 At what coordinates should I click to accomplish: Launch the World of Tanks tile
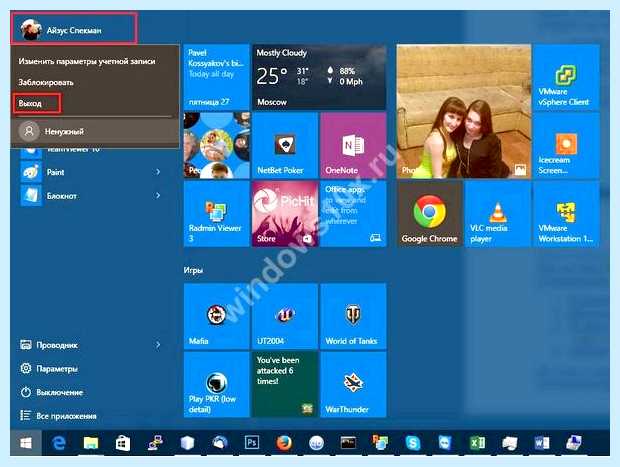click(353, 316)
